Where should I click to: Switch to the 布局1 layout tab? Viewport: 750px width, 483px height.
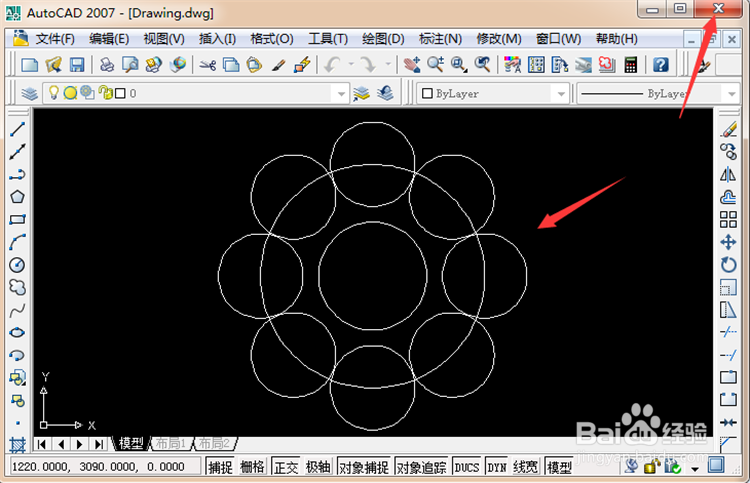coord(171,443)
